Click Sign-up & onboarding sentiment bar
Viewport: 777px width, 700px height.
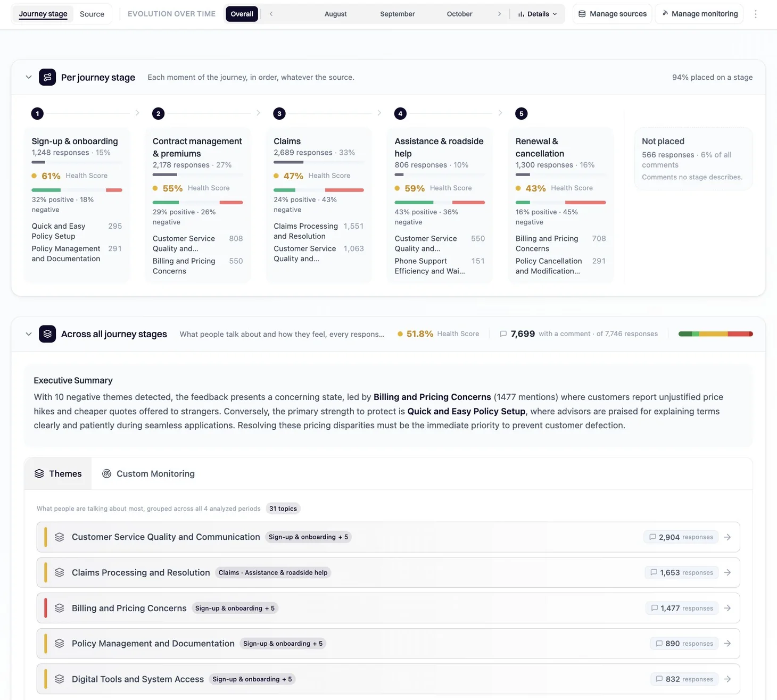click(x=77, y=190)
